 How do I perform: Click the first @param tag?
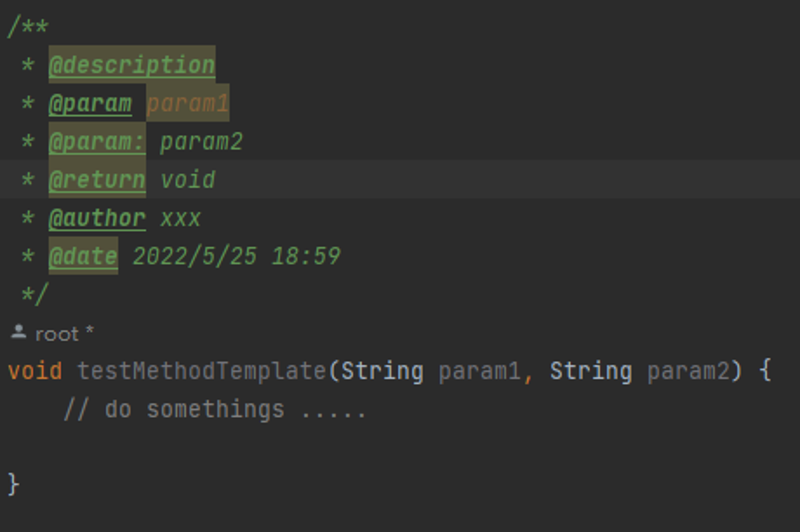(90, 104)
